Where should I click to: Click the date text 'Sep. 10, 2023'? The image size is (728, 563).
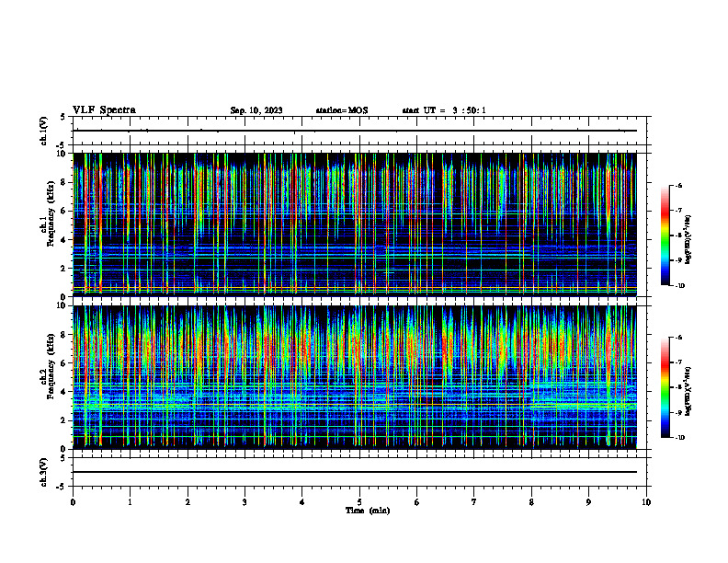point(256,110)
